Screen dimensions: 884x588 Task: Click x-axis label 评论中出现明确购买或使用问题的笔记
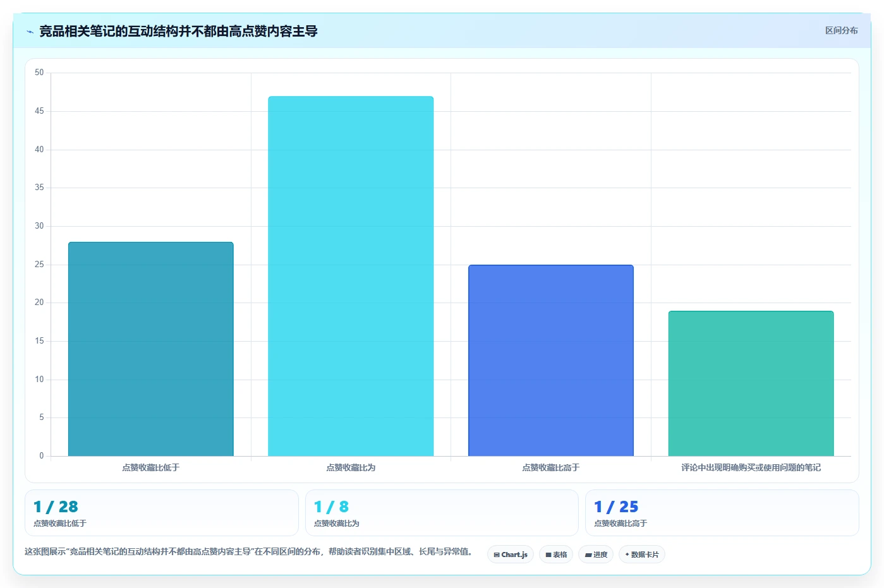(x=751, y=467)
